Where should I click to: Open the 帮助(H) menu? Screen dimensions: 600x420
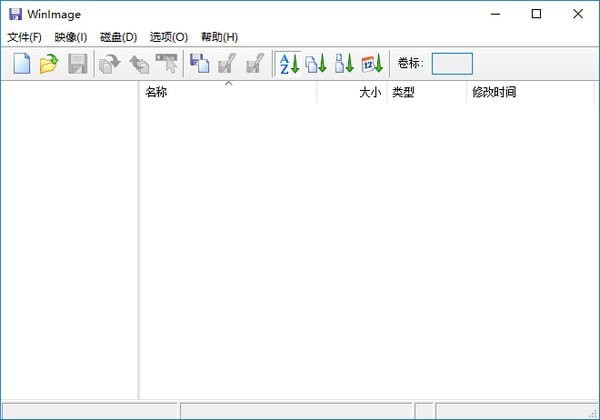pyautogui.click(x=220, y=37)
